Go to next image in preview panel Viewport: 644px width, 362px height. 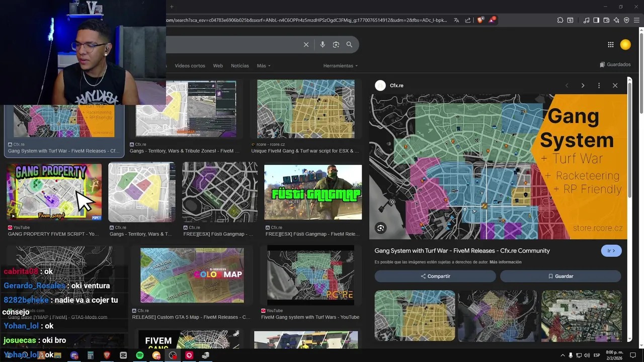(x=583, y=85)
